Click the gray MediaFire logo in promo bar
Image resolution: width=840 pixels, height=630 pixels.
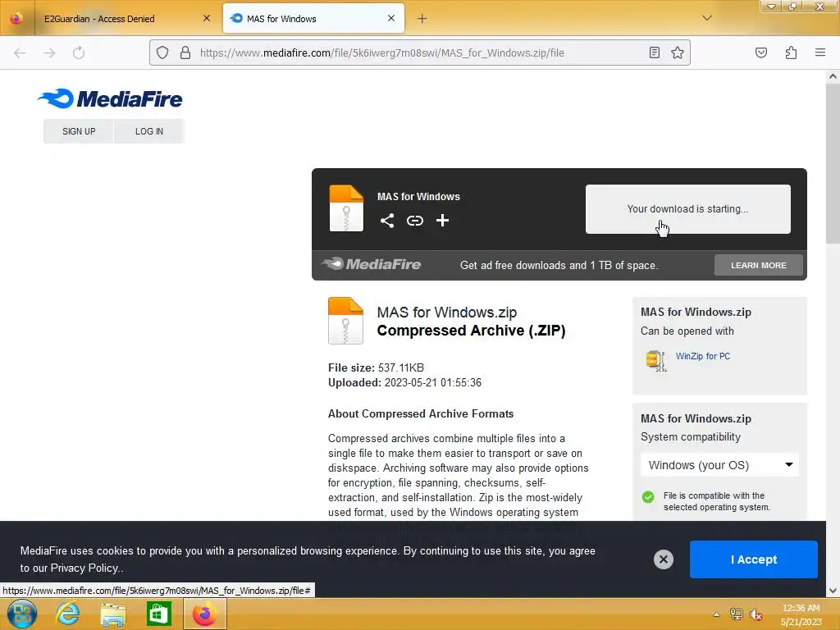point(371,264)
